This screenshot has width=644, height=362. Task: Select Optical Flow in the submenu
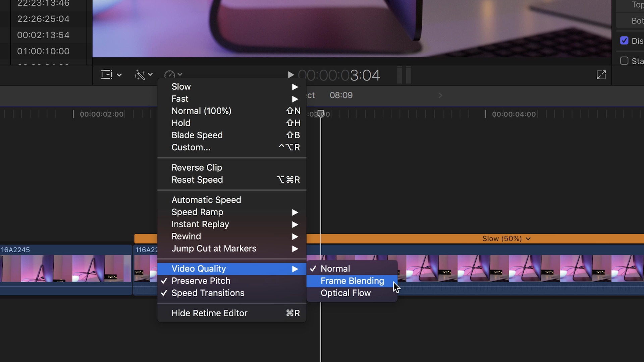point(345,293)
